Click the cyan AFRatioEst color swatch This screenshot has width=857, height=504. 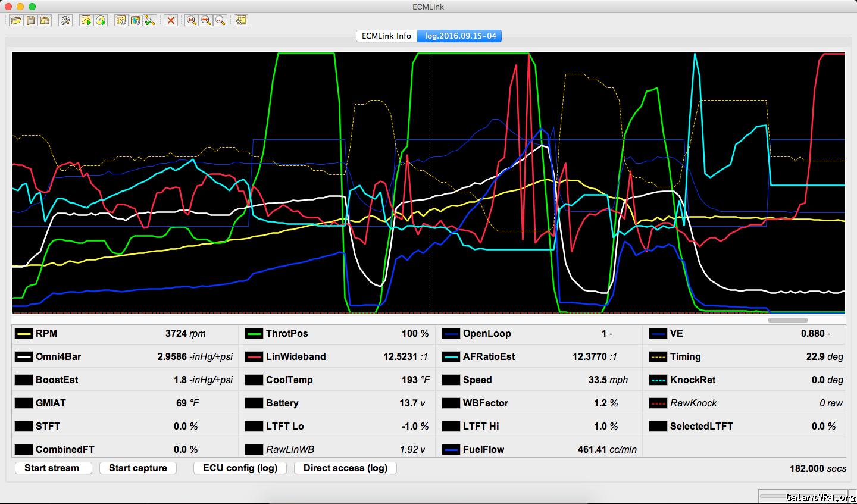click(x=451, y=357)
